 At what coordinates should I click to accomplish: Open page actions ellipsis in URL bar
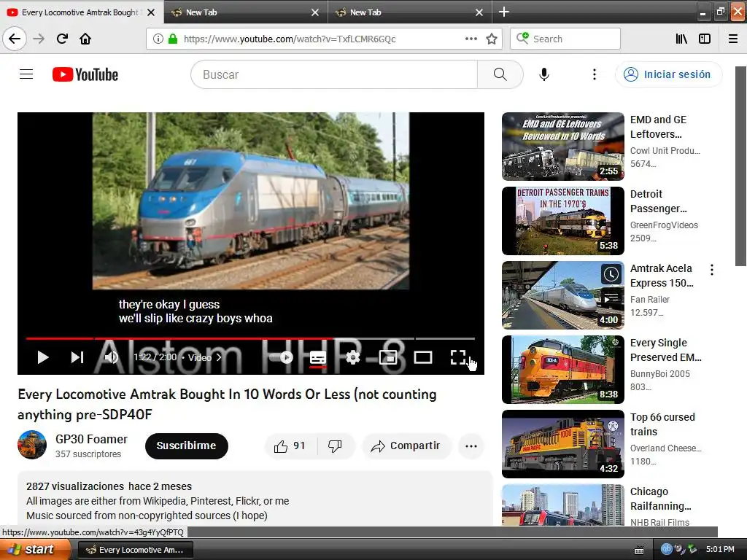coord(471,39)
